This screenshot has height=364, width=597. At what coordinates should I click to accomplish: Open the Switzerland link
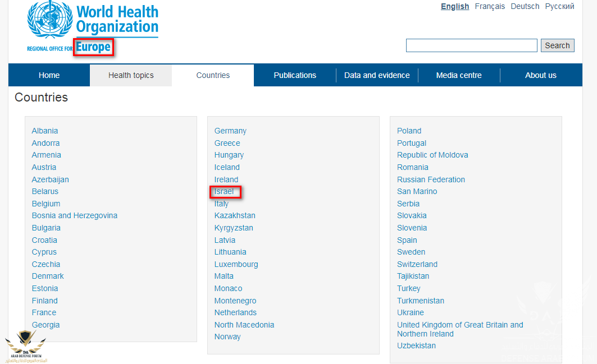417,264
